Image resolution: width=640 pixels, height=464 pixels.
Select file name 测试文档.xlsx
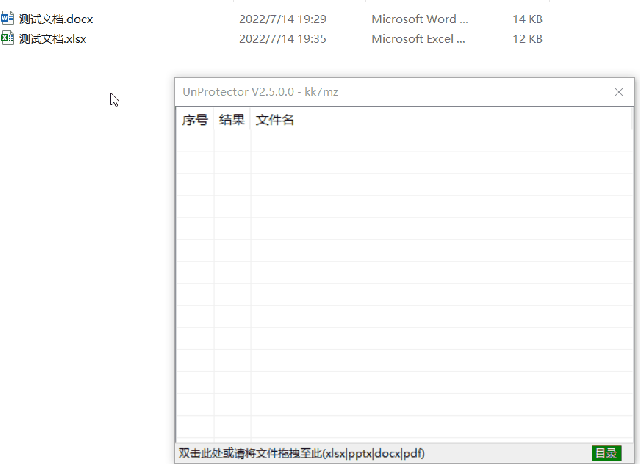53,39
